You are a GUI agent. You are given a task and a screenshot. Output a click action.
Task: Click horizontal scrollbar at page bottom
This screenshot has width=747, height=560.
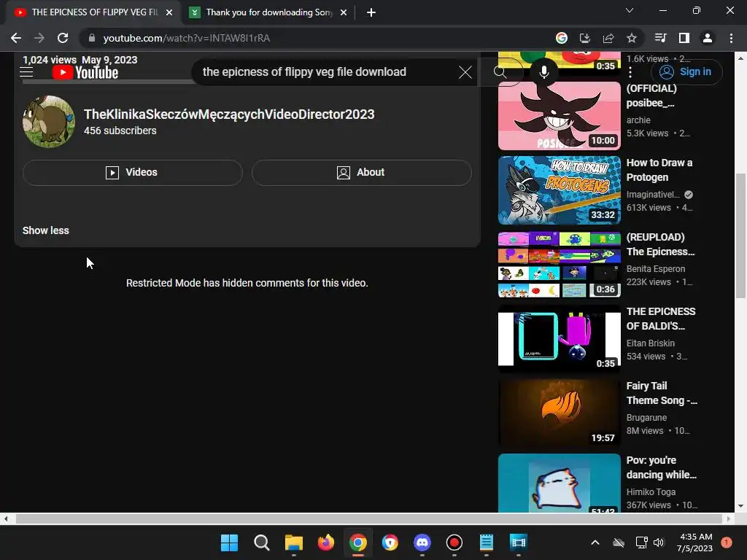369,518
